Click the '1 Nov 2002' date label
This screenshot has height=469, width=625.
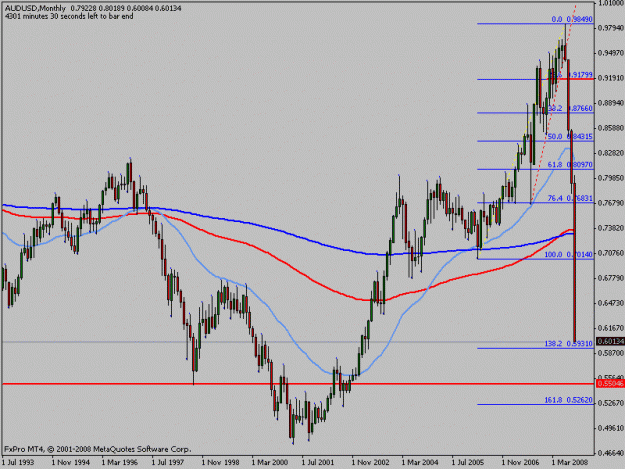(371, 463)
